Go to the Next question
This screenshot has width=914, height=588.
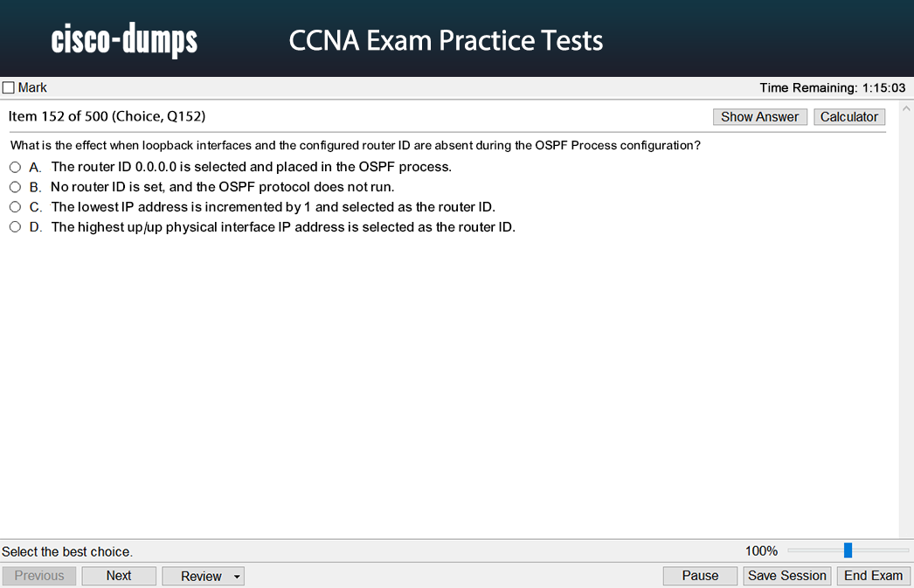pyautogui.click(x=119, y=576)
